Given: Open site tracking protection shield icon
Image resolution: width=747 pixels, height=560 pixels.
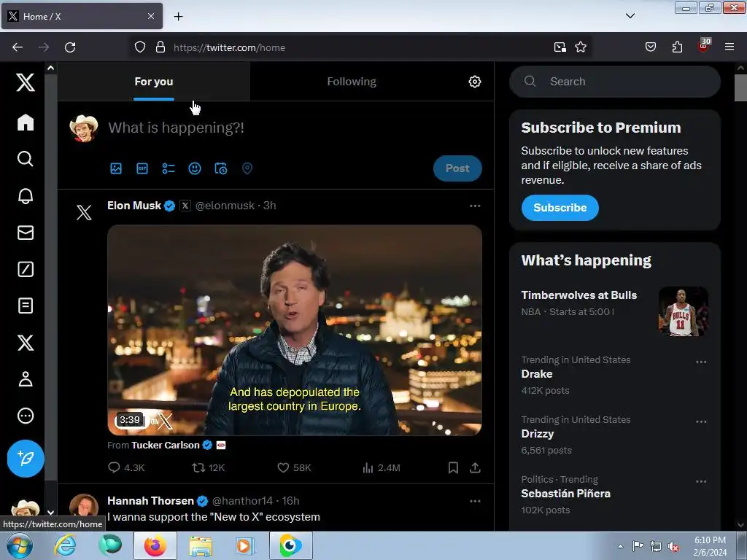Looking at the screenshot, I should (x=139, y=47).
